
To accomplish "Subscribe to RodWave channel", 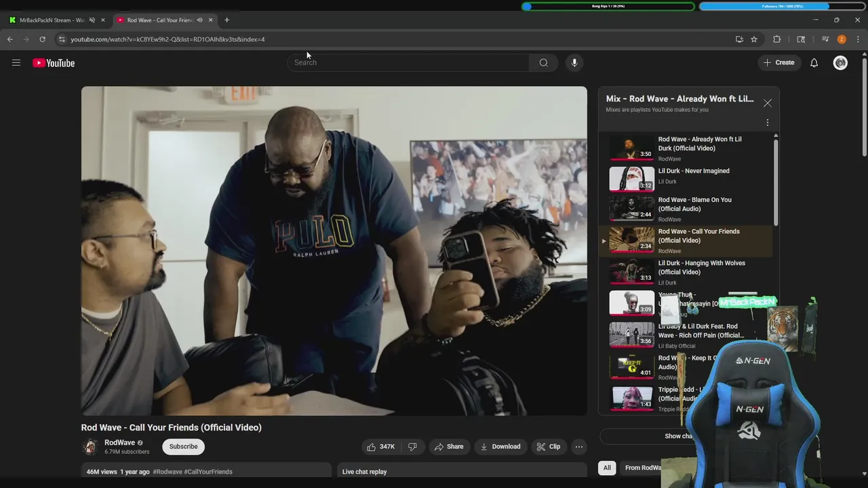I will click(x=183, y=447).
